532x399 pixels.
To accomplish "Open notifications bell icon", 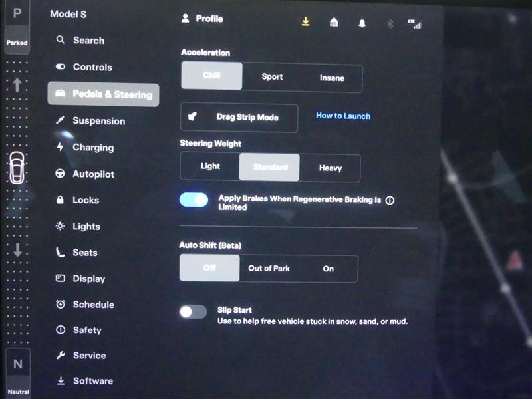I will coord(362,23).
